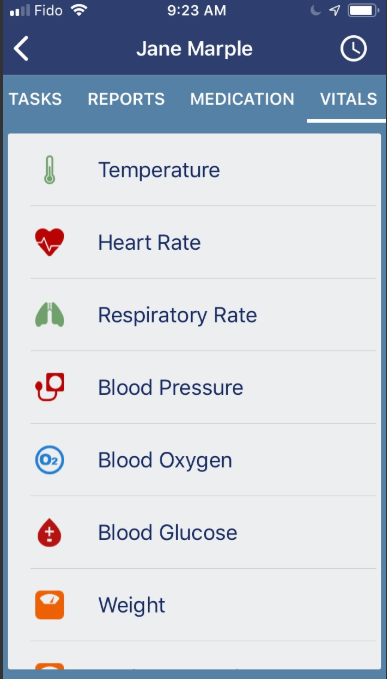The width and height of the screenshot is (387, 679).
Task: Switch to the TASKS tab
Action: click(x=35, y=99)
